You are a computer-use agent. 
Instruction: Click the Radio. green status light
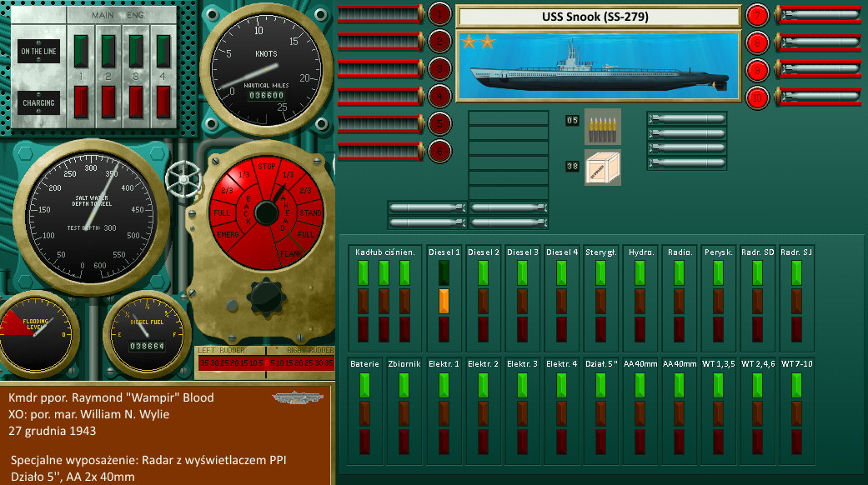679,272
